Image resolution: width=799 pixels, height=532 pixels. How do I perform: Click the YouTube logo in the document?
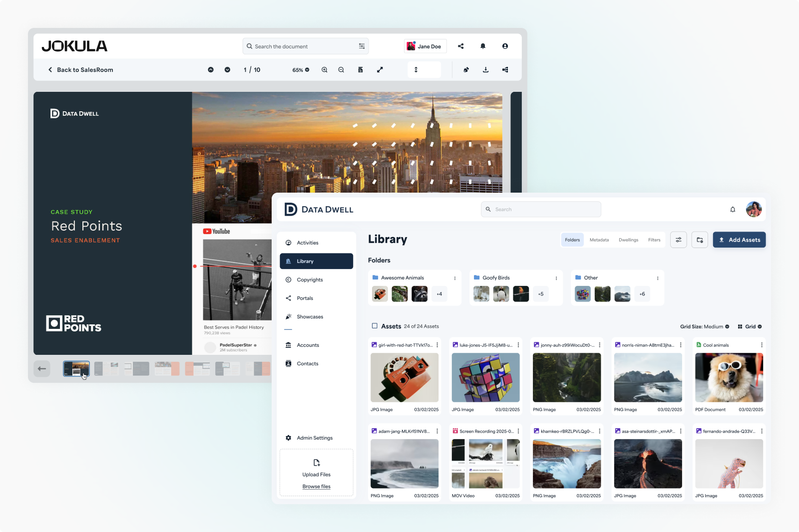pyautogui.click(x=216, y=232)
